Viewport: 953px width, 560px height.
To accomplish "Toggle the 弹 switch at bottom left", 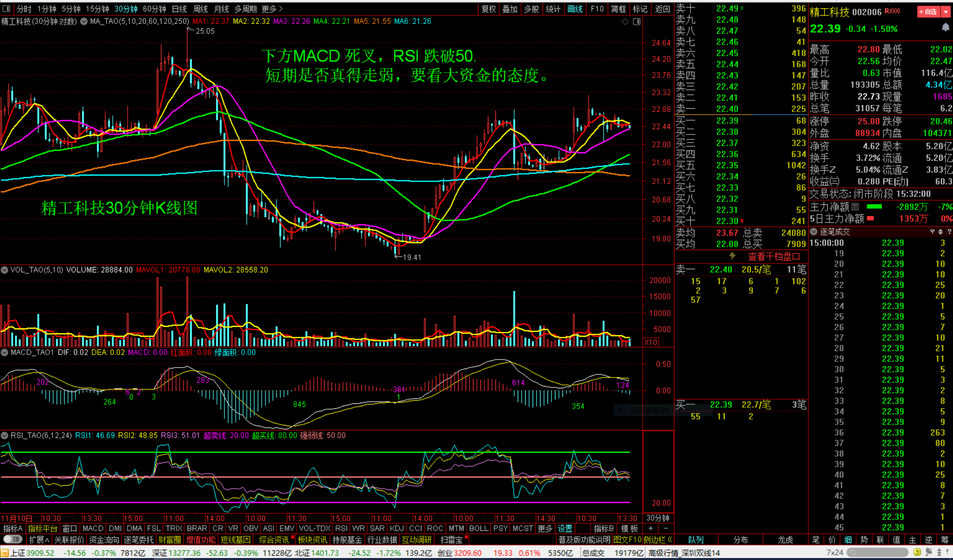I will click(12, 539).
